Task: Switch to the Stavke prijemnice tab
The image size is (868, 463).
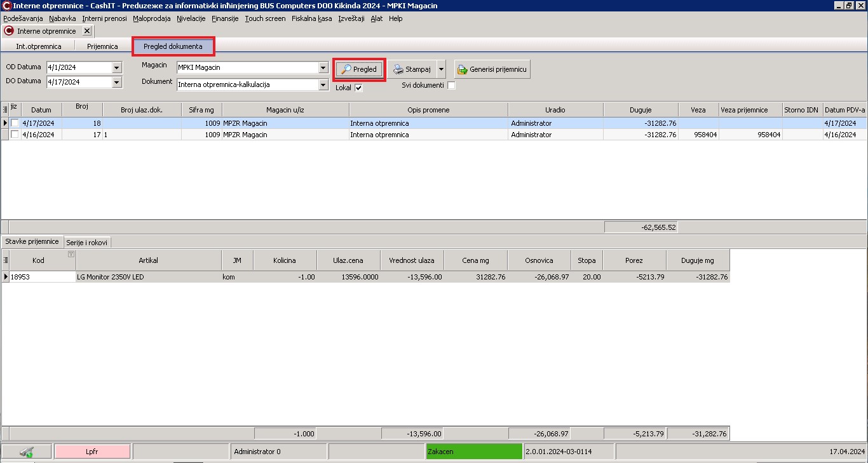Action: (32, 241)
